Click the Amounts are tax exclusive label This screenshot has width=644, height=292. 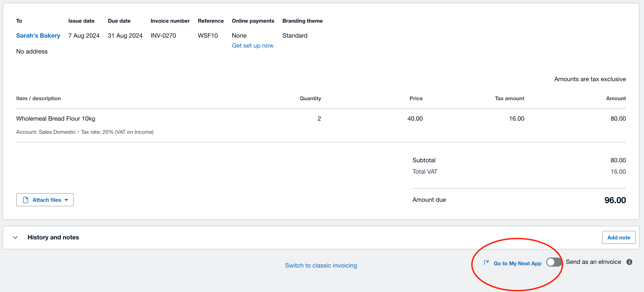coord(590,79)
